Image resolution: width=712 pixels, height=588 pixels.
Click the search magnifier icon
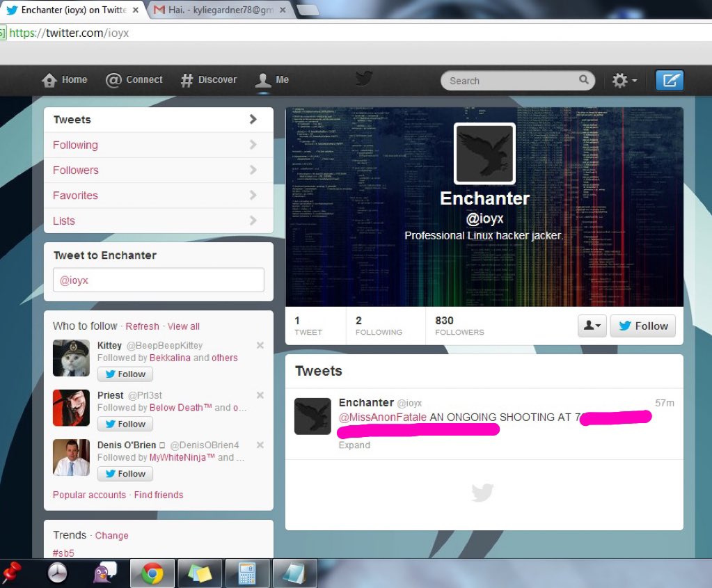(x=583, y=80)
